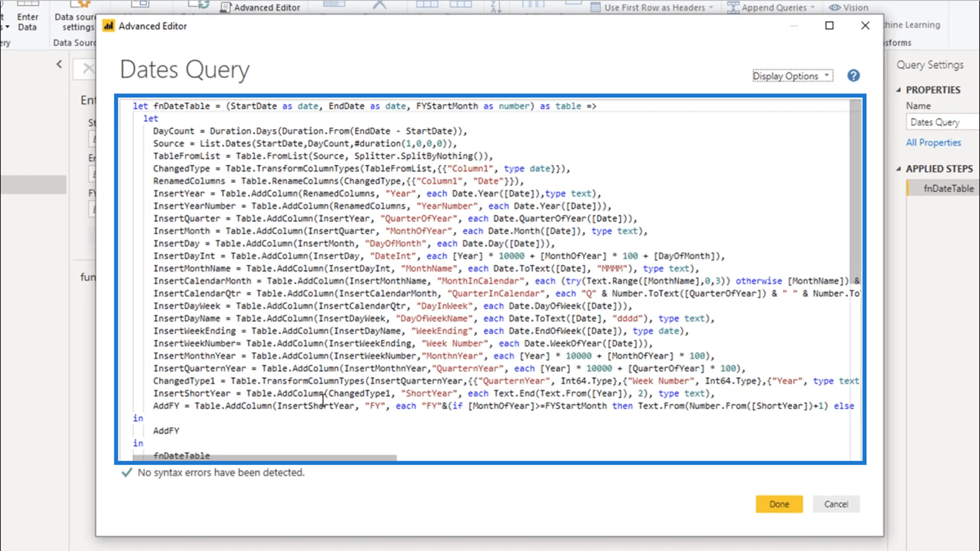Click the Dates Query heading
The width and height of the screenshot is (980, 551).
pos(184,69)
